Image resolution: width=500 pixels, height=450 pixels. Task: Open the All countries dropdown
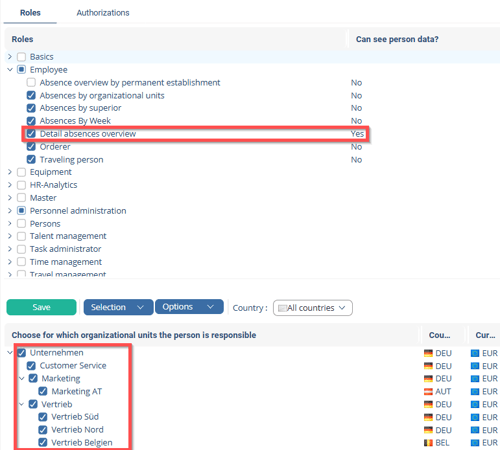(x=313, y=308)
